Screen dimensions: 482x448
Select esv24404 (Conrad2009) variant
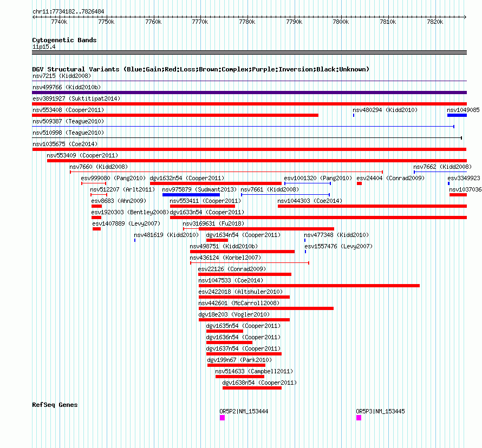point(390,178)
